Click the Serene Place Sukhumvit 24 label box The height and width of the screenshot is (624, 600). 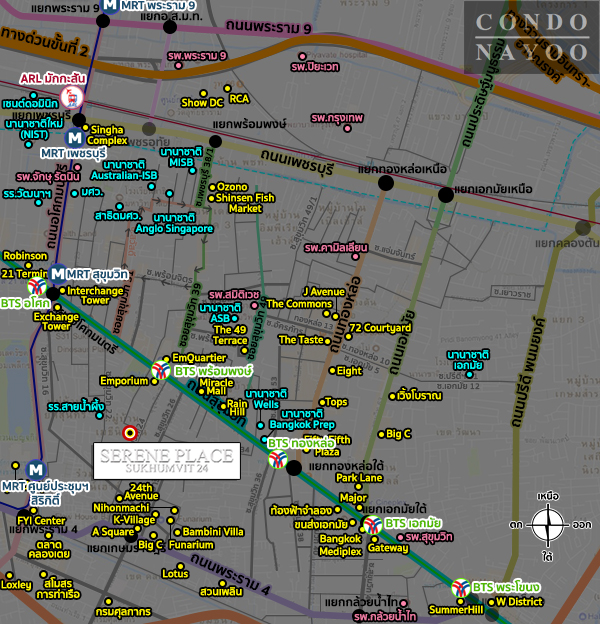pyautogui.click(x=167, y=461)
